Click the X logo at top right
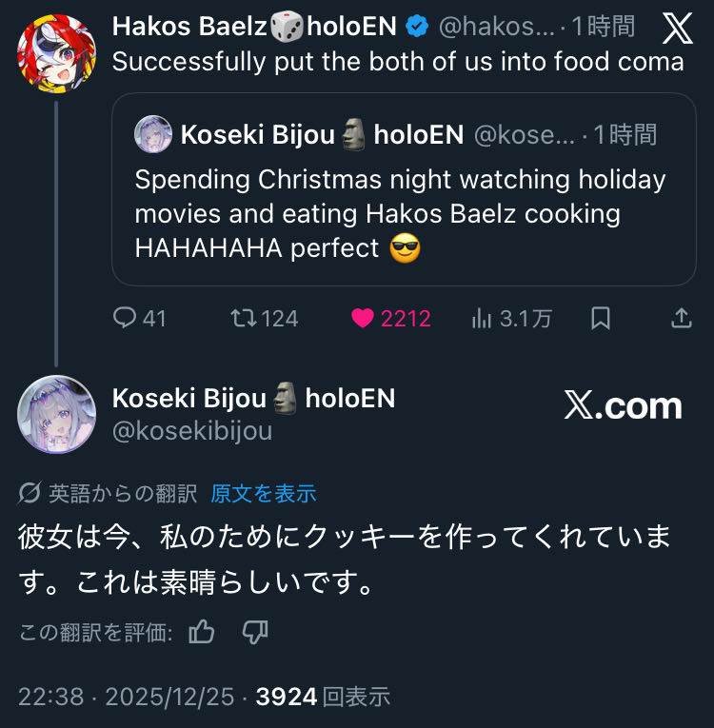This screenshot has height=728, width=714. click(x=677, y=29)
